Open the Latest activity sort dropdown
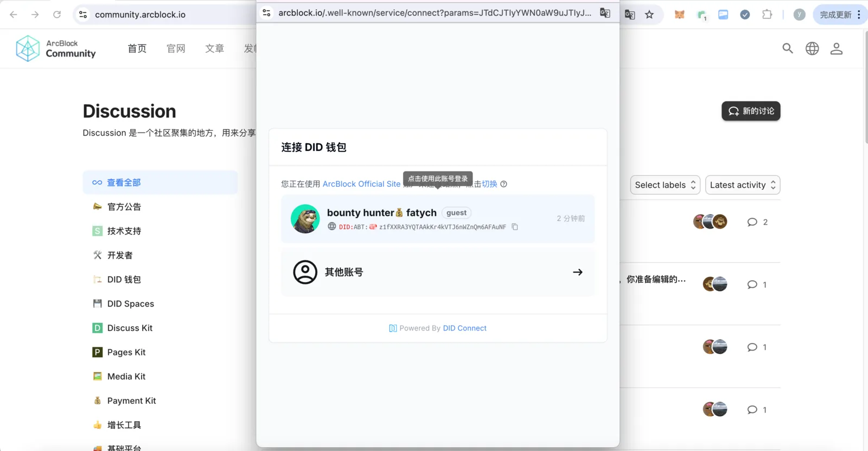This screenshot has width=868, height=451. pos(743,185)
